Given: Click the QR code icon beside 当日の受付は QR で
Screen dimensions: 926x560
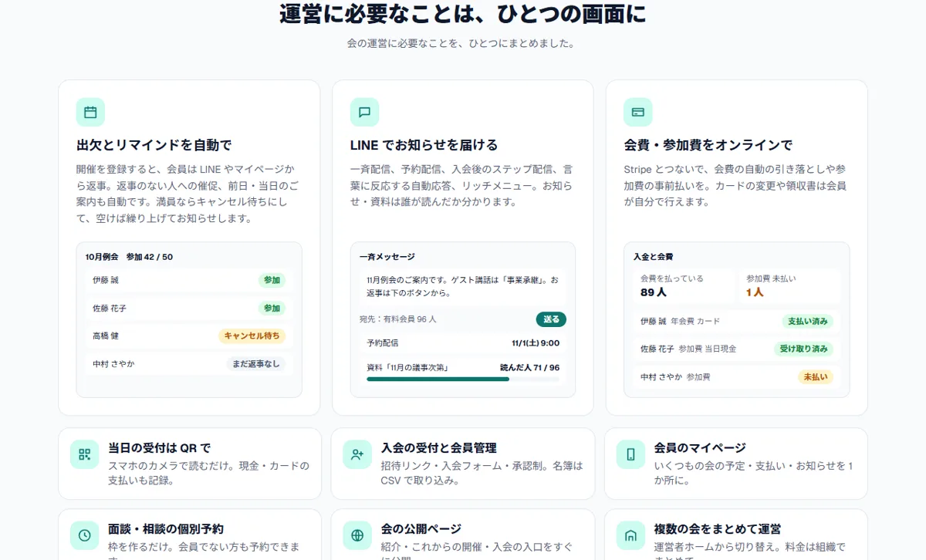Looking at the screenshot, I should click(85, 454).
